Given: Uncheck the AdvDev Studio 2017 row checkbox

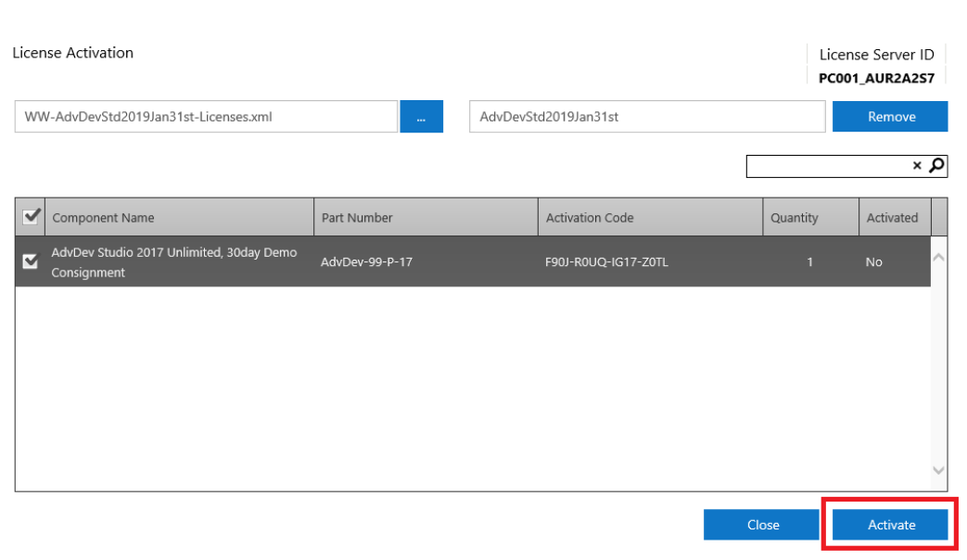Looking at the screenshot, I should click(x=31, y=261).
